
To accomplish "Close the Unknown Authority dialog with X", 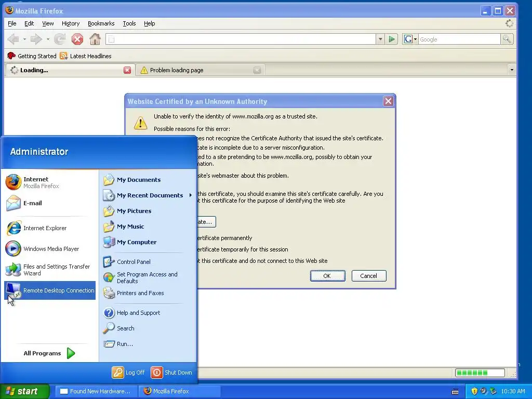I will click(x=388, y=101).
